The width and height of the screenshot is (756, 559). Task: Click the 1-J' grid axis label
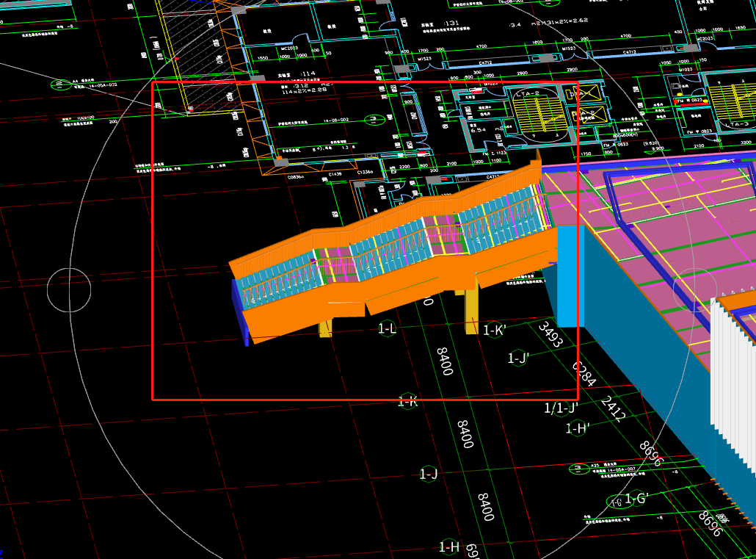[518, 358]
